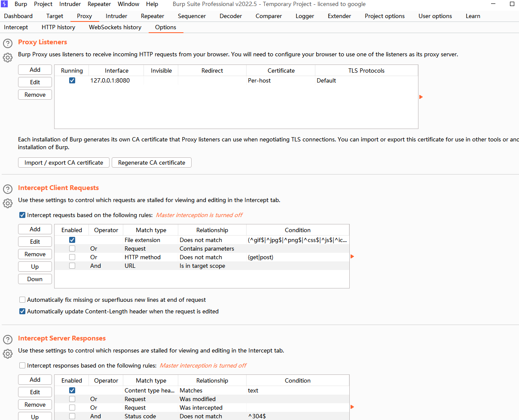Add a client request interception rule
Image resolution: width=519 pixels, height=420 pixels.
click(x=35, y=229)
